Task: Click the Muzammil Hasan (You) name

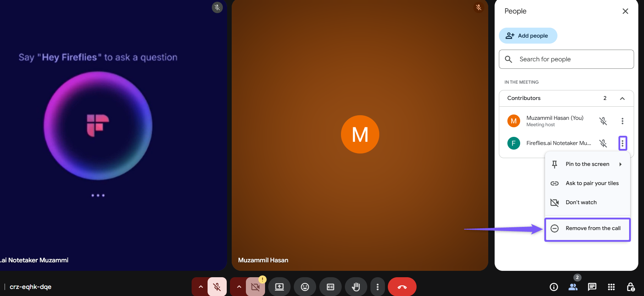Action: [x=555, y=118]
